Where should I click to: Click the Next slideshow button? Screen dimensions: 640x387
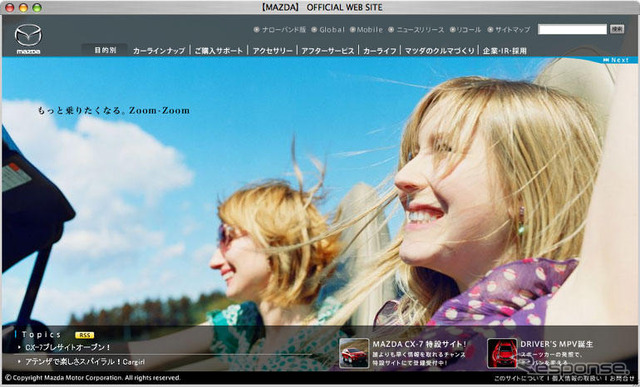616,60
